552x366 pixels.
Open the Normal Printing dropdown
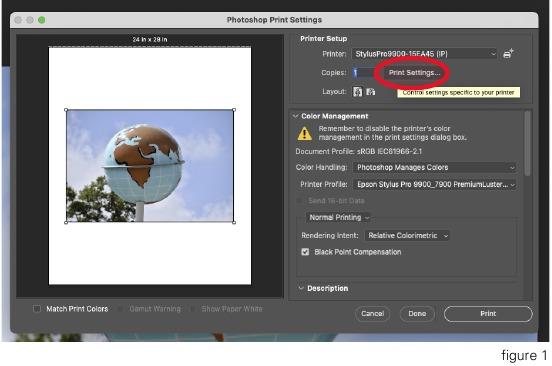338,217
